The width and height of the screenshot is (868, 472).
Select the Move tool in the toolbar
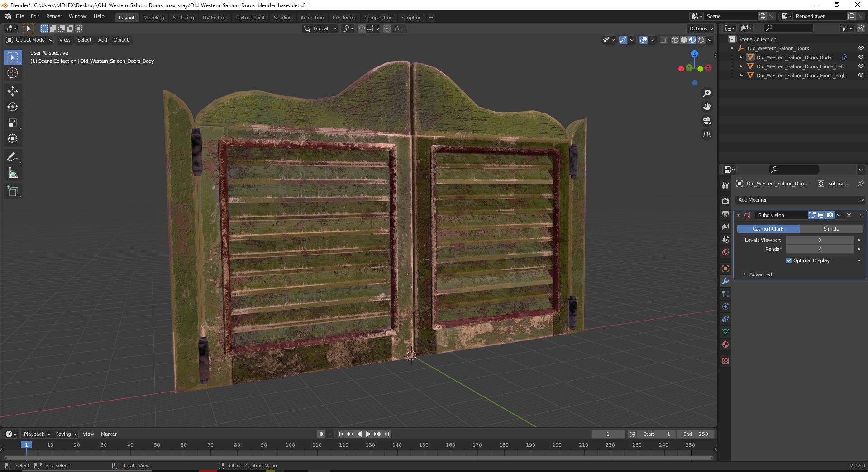point(13,91)
